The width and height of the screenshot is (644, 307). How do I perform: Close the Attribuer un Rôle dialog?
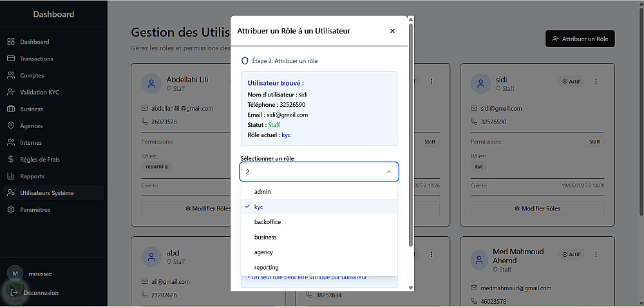click(x=392, y=31)
